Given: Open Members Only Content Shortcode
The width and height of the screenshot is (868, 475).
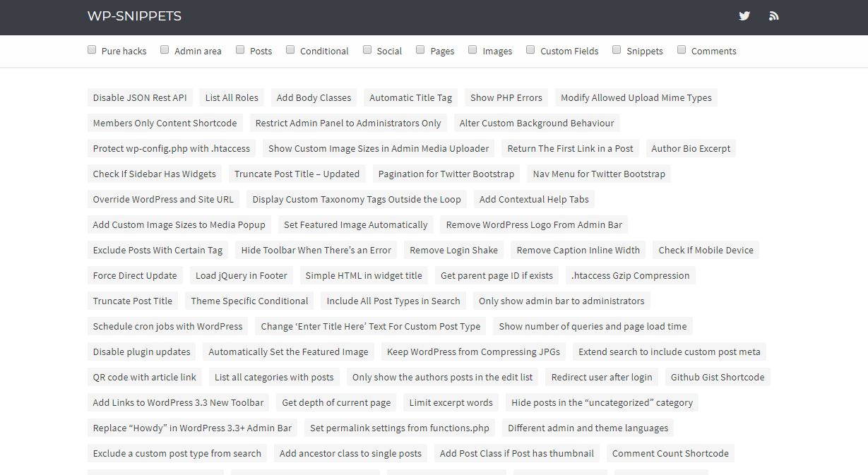Looking at the screenshot, I should coord(165,123).
